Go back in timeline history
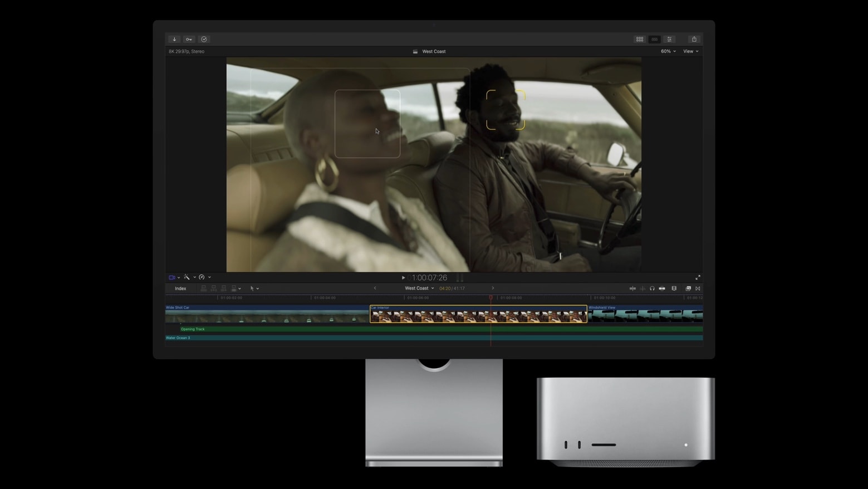This screenshot has height=489, width=868. pos(375,288)
